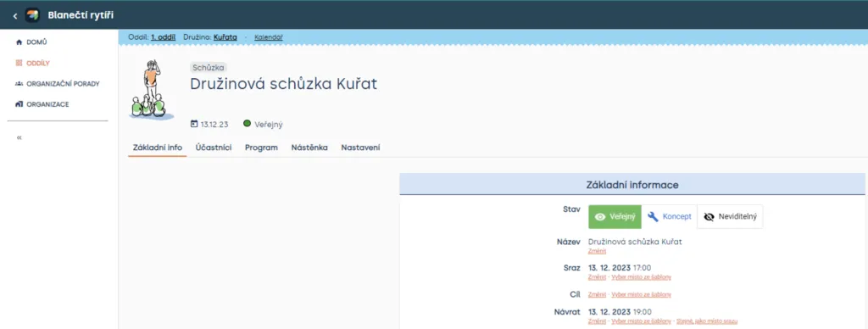
Task: Click Stejné, jako místo srazu link
Action: (x=707, y=321)
